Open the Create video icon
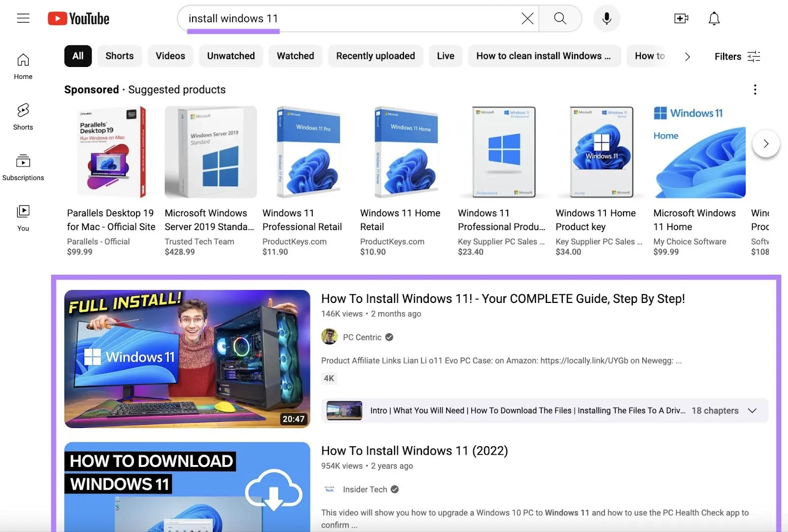The height and width of the screenshot is (532, 788). pyautogui.click(x=681, y=19)
